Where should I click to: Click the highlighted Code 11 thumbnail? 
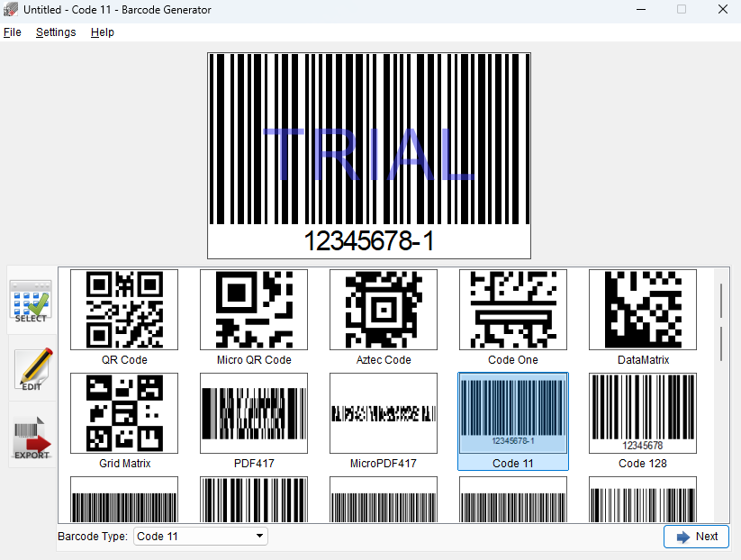coord(513,415)
